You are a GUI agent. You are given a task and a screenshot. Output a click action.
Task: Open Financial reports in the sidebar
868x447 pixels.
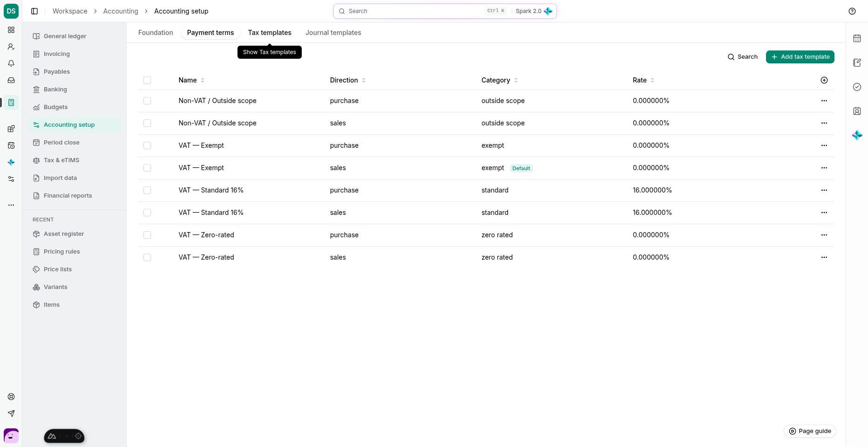tap(74, 196)
